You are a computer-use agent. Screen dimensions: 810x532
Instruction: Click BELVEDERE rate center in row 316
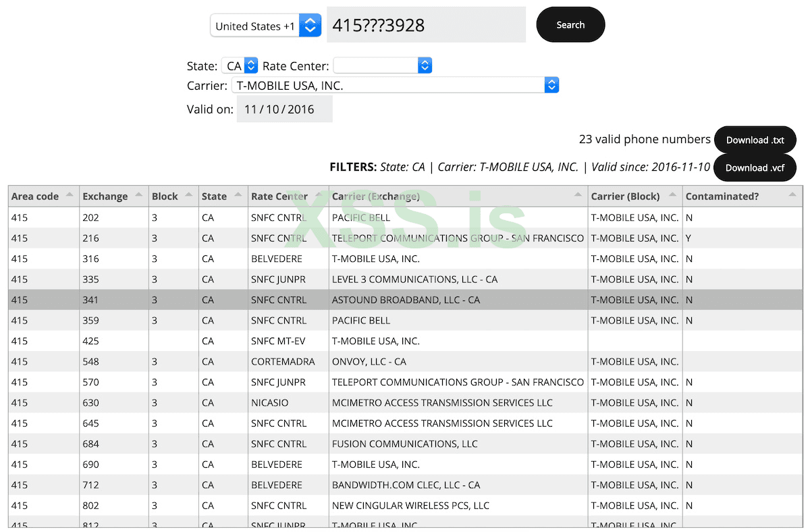(x=288, y=259)
